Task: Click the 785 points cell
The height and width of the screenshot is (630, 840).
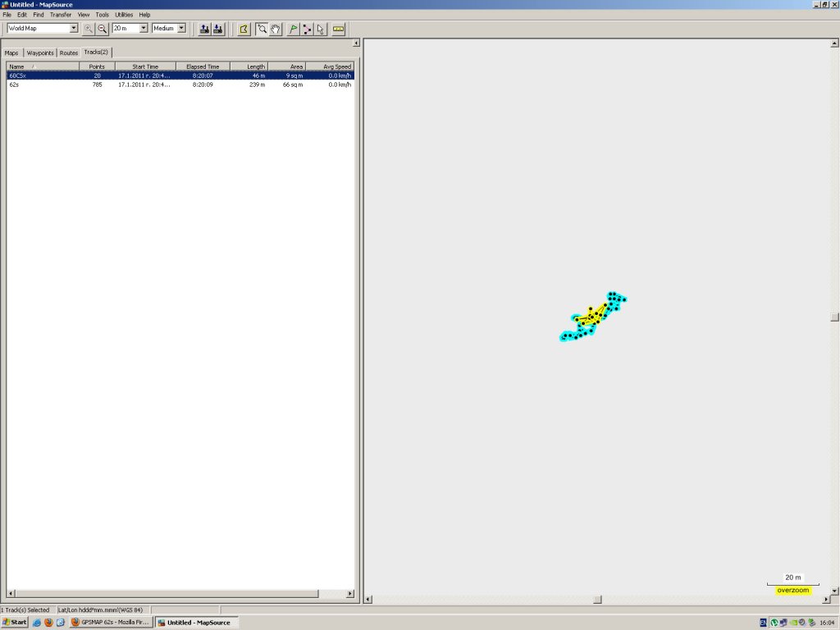Action: pos(97,84)
